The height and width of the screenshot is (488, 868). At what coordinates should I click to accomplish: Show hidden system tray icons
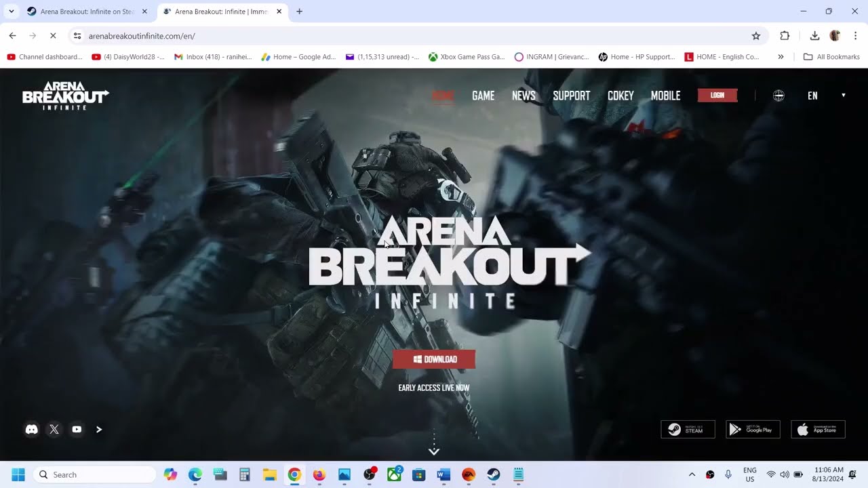(x=692, y=474)
